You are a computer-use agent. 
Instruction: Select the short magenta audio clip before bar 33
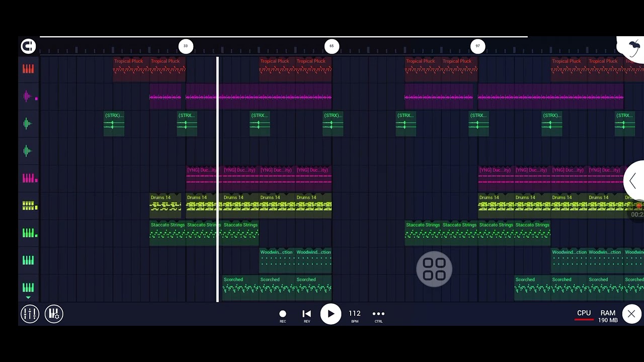tap(165, 96)
